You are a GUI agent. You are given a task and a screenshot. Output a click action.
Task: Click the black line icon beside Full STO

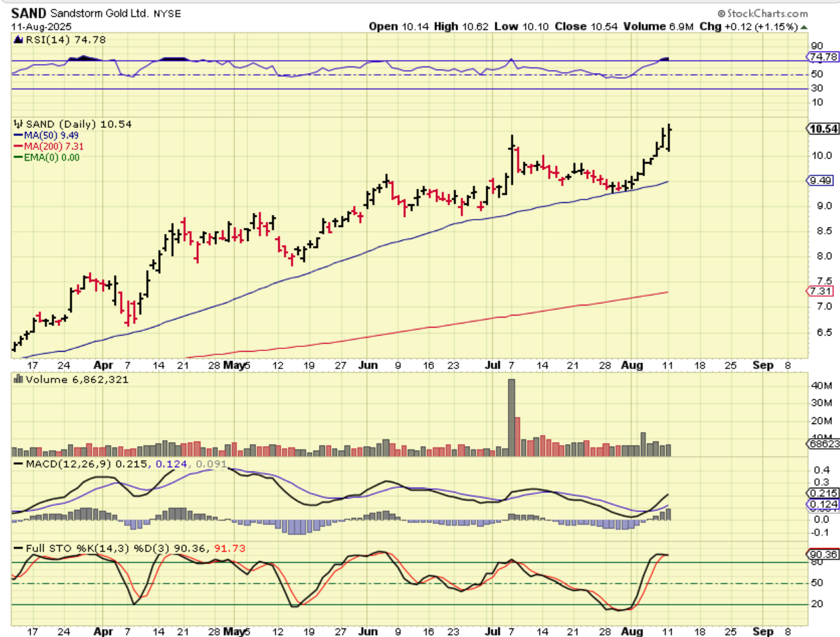point(17,549)
